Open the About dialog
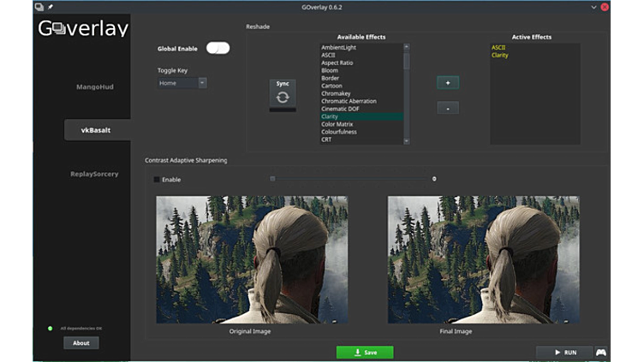644x362 pixels. coord(81,343)
